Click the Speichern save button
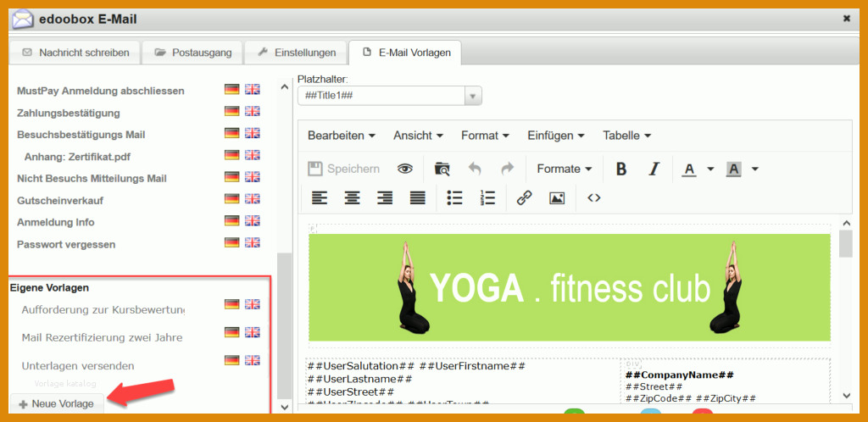Image resolution: width=868 pixels, height=422 pixels. coord(344,169)
